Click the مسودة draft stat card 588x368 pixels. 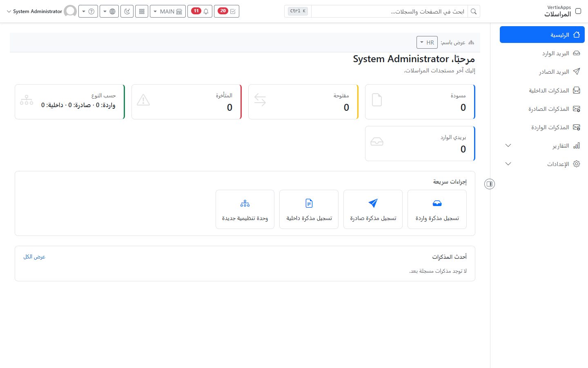(x=420, y=102)
